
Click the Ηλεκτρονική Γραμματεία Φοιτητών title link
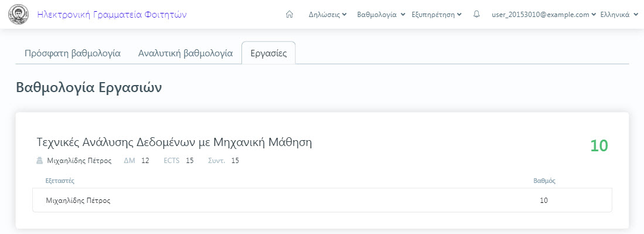point(112,15)
